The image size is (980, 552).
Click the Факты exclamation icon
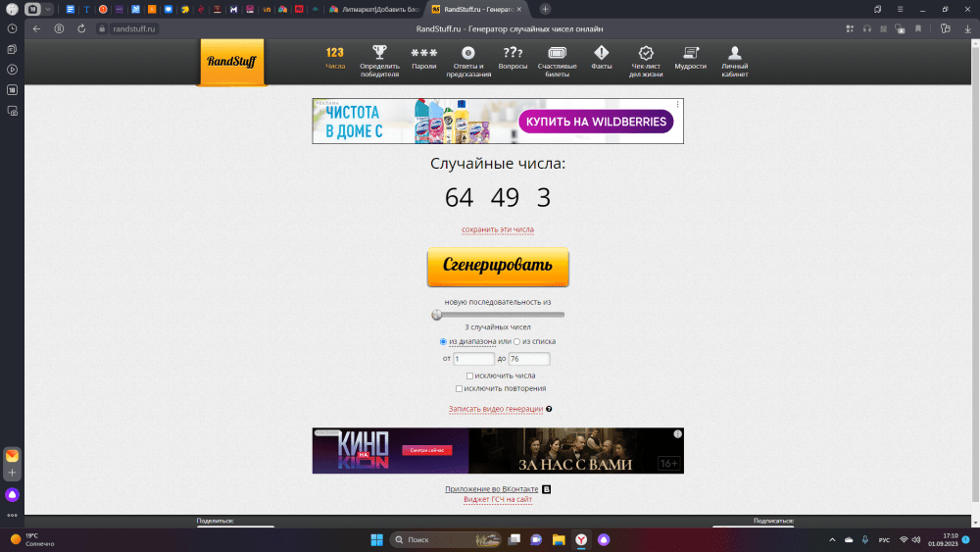(x=602, y=53)
